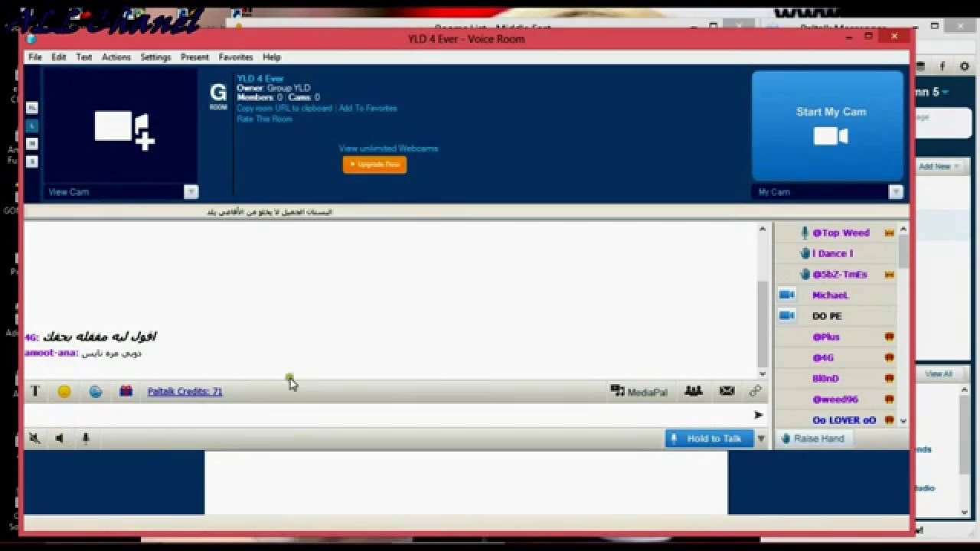Click badge icon next to @Plus
Image resolution: width=980 pixels, height=551 pixels.
[x=890, y=337]
